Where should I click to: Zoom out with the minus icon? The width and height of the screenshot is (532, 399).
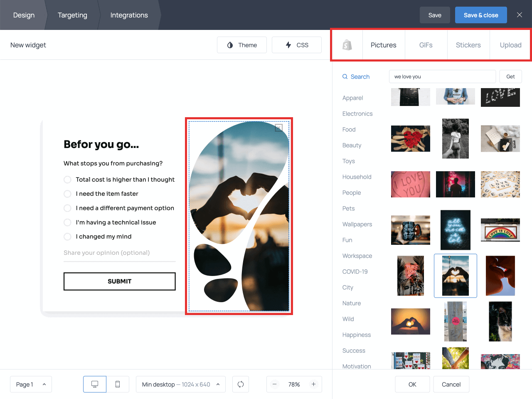click(274, 384)
